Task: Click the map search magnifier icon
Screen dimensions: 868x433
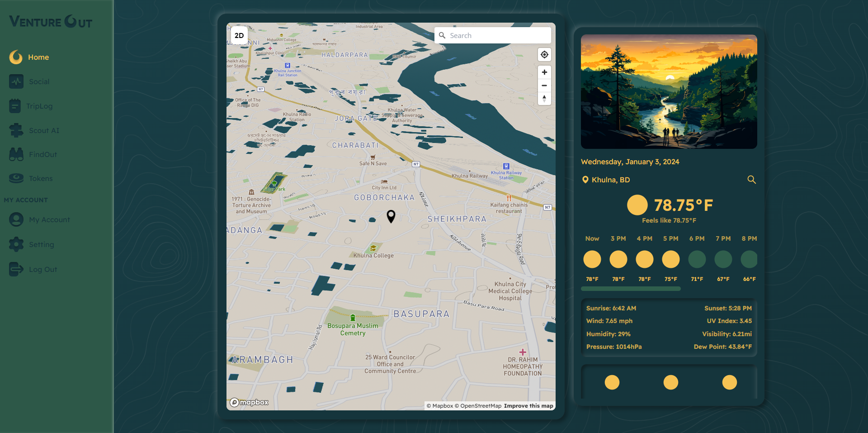Action: pos(442,35)
